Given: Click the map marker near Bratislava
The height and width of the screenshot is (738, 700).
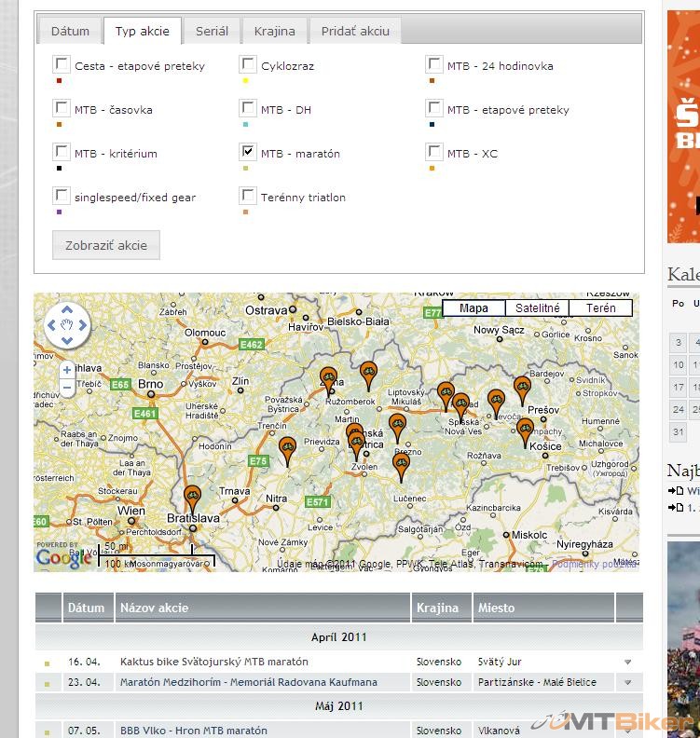Looking at the screenshot, I should 192,497.
